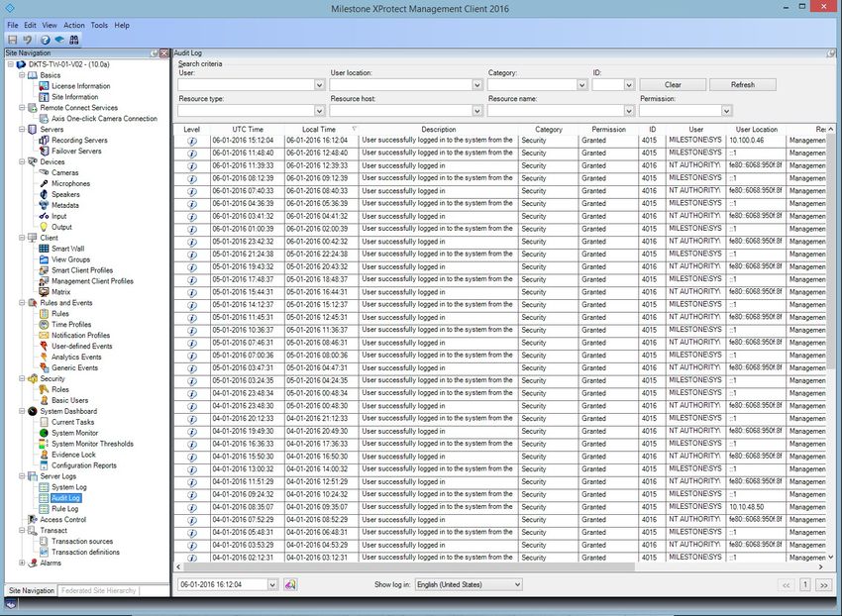The width and height of the screenshot is (842, 616).
Task: Select Basic Users in the tree
Action: pos(69,400)
